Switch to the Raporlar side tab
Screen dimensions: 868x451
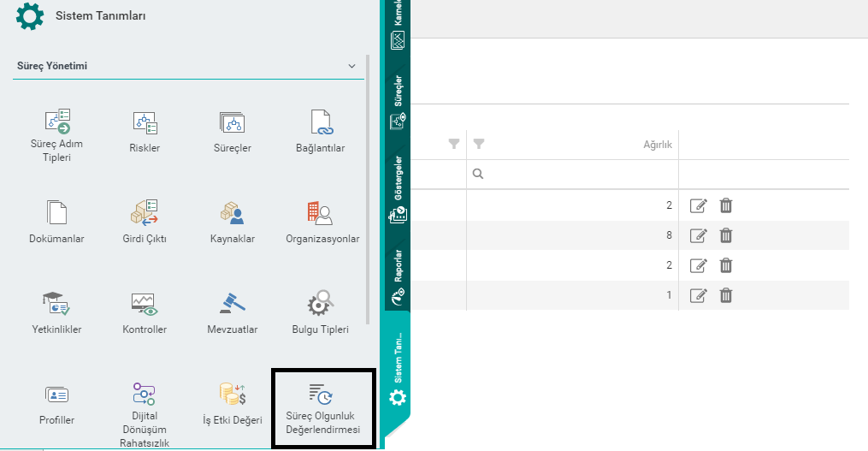pos(398,277)
